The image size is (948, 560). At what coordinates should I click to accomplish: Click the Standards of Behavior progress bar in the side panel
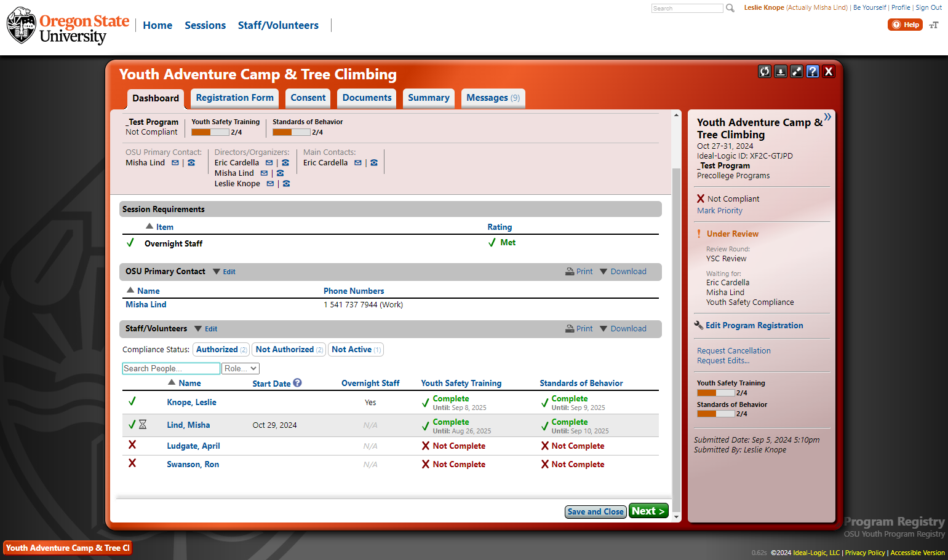coord(716,414)
